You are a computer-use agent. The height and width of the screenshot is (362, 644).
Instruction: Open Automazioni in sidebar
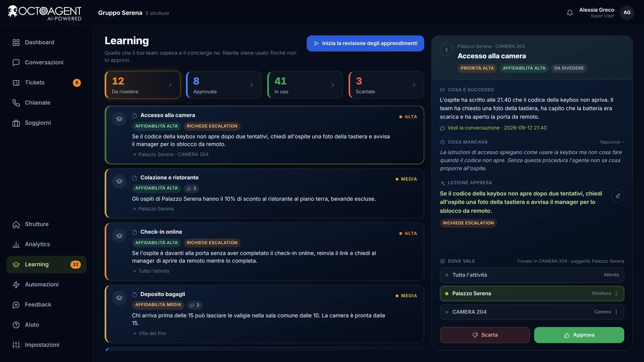[x=46, y=285]
